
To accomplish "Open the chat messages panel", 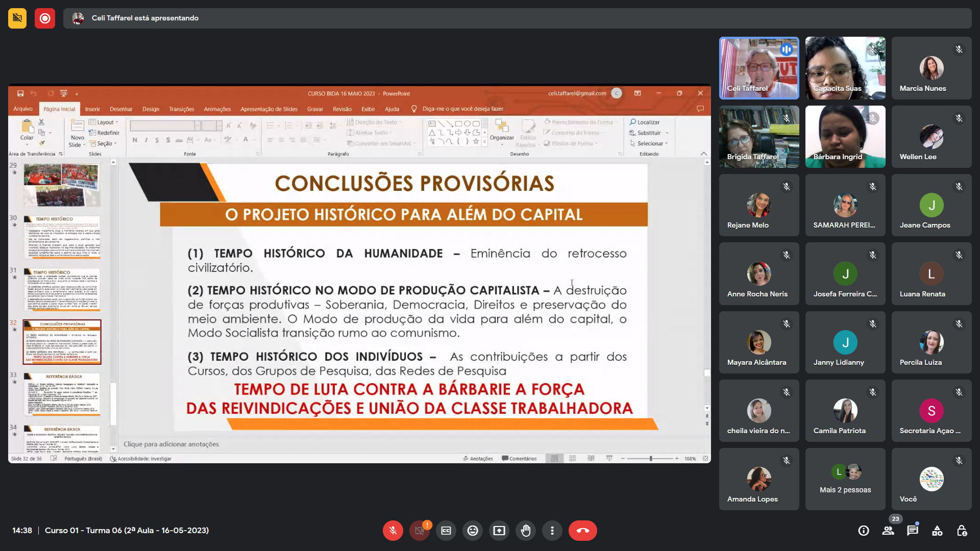I will pos(912,531).
